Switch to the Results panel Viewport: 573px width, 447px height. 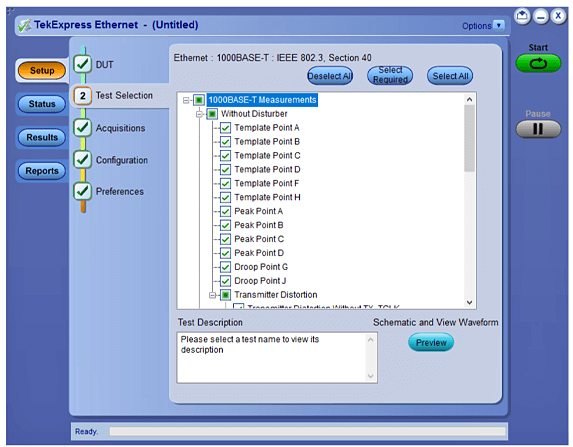[42, 137]
